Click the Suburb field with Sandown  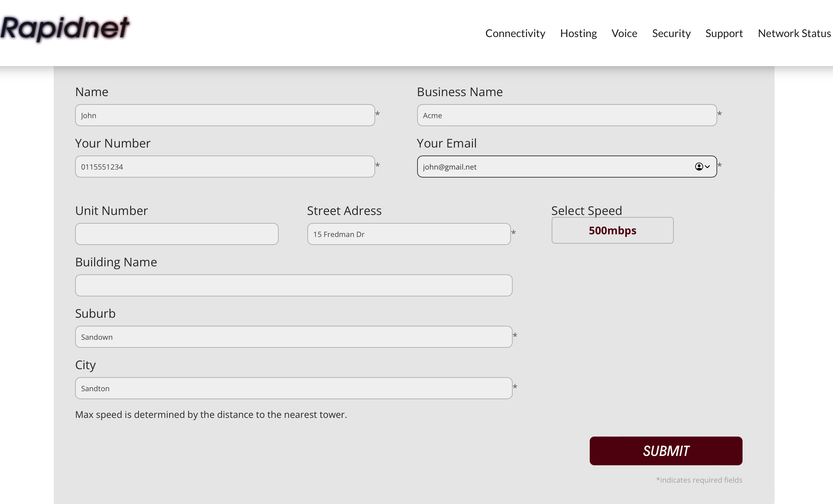click(293, 337)
